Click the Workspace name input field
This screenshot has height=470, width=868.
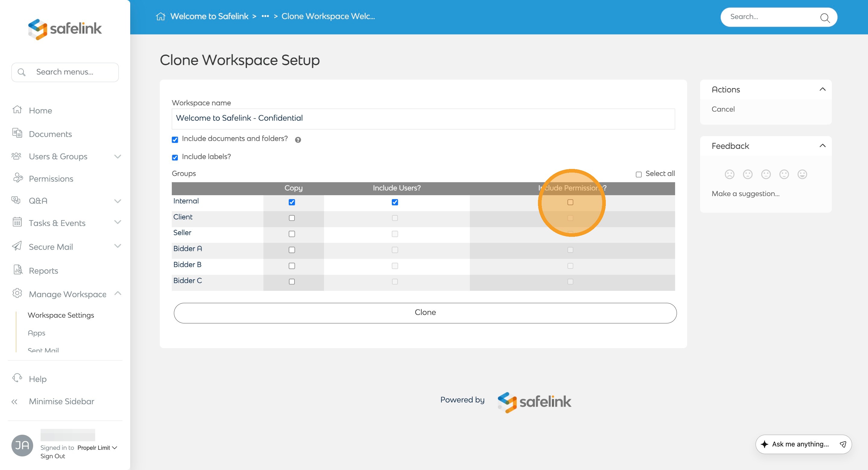coord(423,119)
